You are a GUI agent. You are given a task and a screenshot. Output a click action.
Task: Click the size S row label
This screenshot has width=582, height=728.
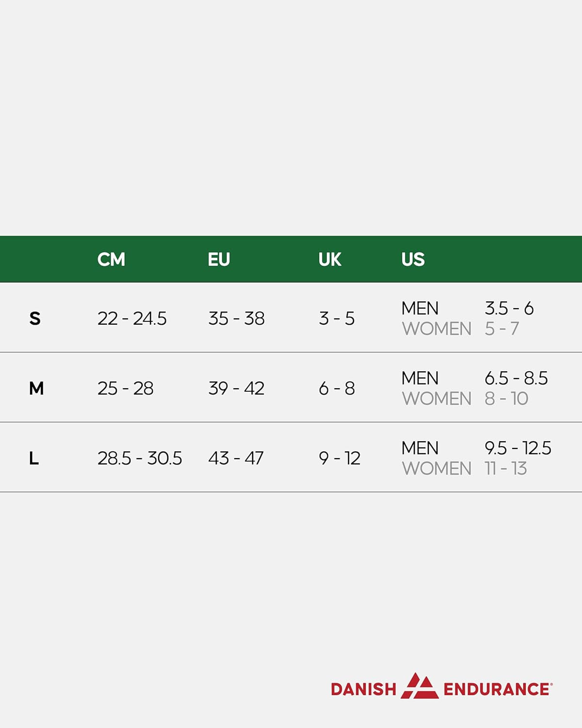point(35,318)
